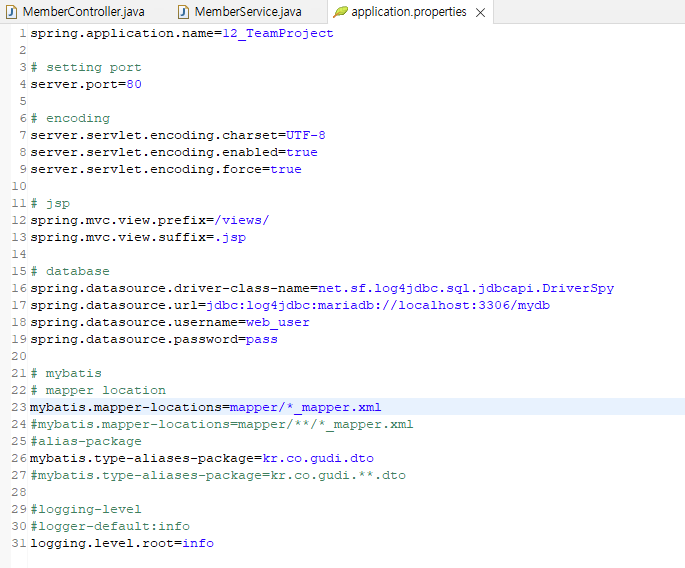
Task: Click the '#alias-package' comment
Action: [86, 441]
